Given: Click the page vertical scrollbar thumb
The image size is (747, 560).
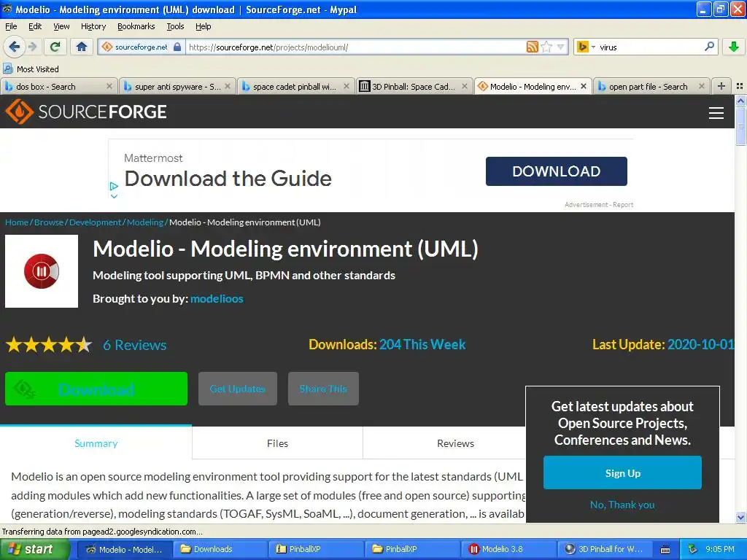Looking at the screenshot, I should pos(740,126).
